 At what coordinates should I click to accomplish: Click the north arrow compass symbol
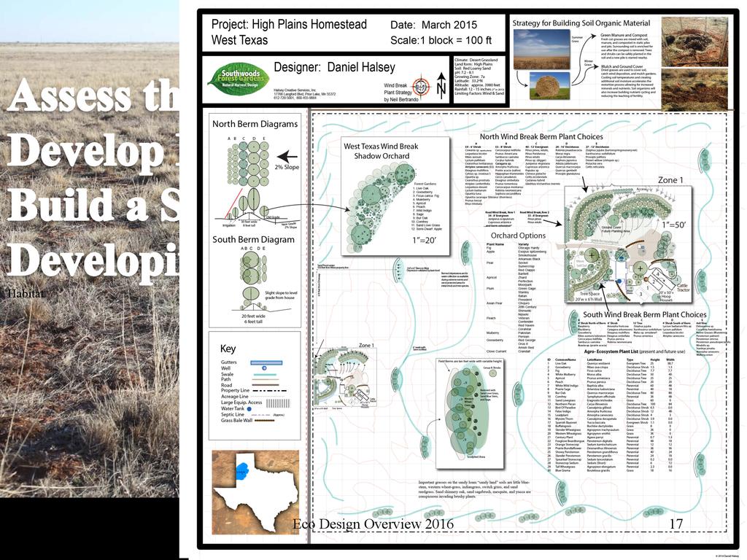(441, 88)
